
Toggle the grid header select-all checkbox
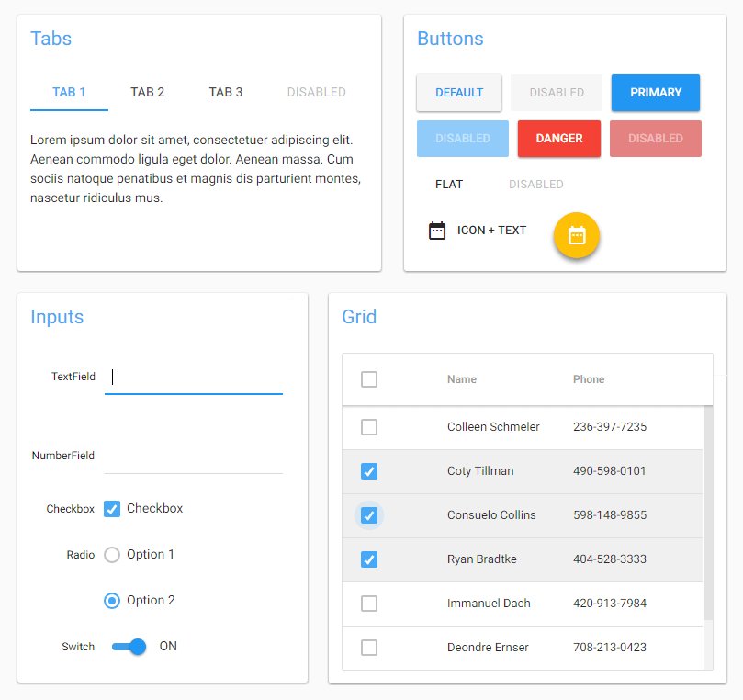369,379
